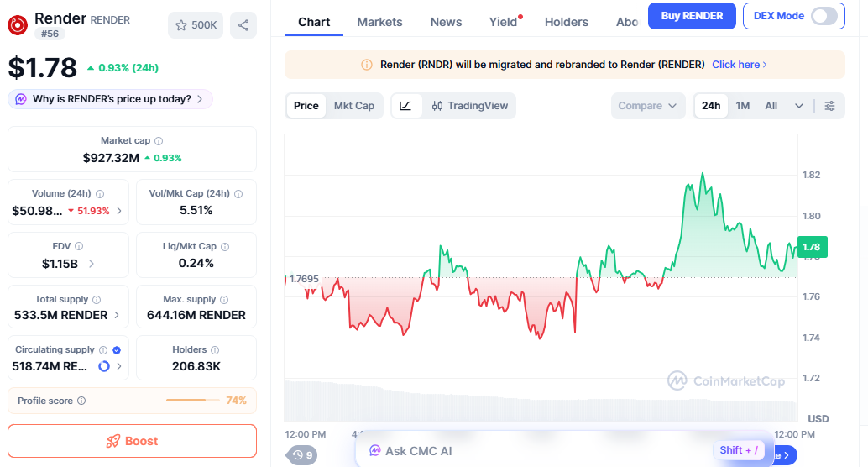Expand FDV details chevron
This screenshot has height=467, width=868.
point(92,264)
